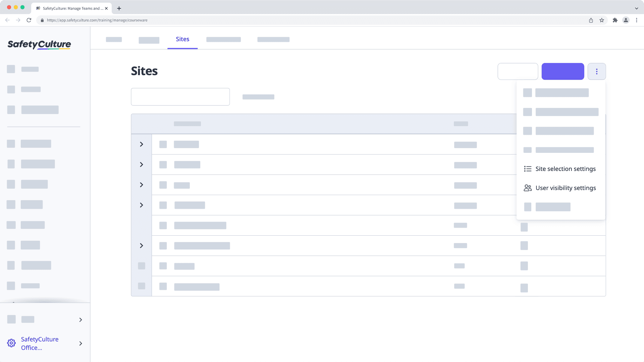Screen dimensions: 644x362
Task: Reload the page with the refresh icon
Action: click(x=29, y=20)
